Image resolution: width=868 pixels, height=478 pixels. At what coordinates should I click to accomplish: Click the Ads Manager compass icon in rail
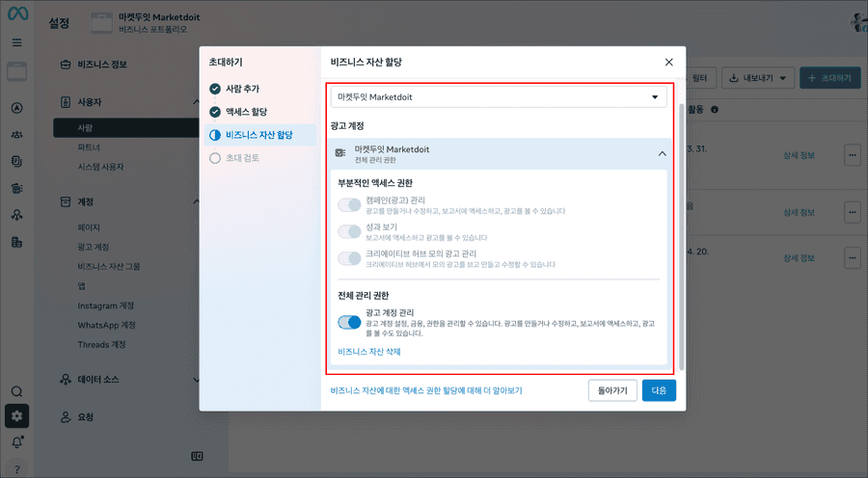[x=17, y=108]
